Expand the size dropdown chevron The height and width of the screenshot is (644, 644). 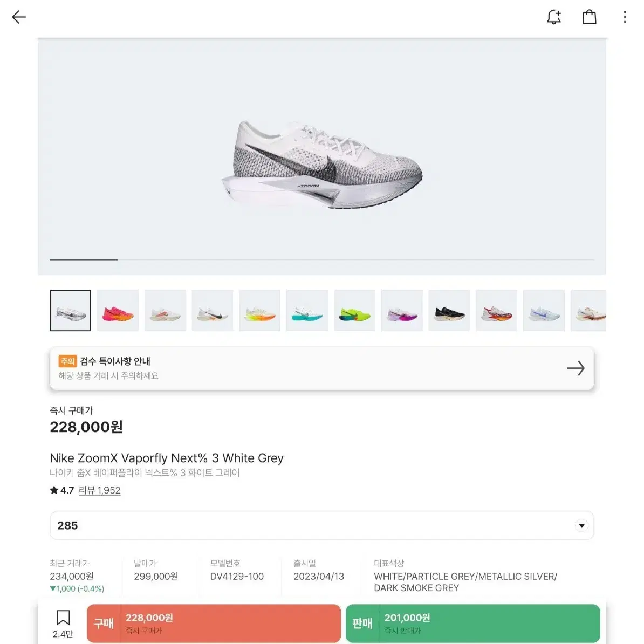point(581,525)
